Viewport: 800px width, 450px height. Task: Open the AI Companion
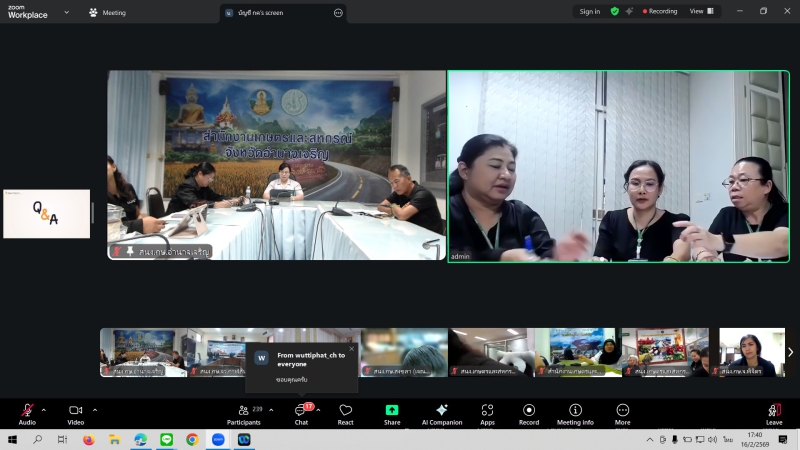[441, 411]
